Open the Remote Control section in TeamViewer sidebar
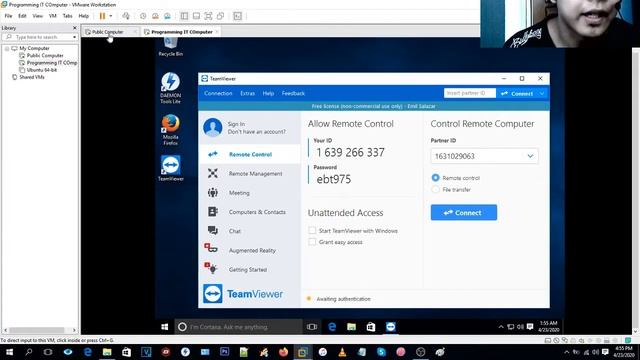 (250, 154)
